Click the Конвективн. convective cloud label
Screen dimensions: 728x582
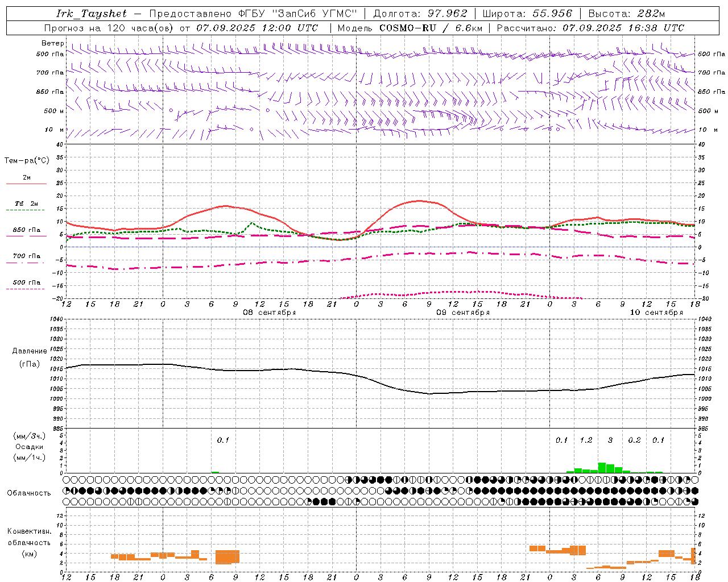29,531
